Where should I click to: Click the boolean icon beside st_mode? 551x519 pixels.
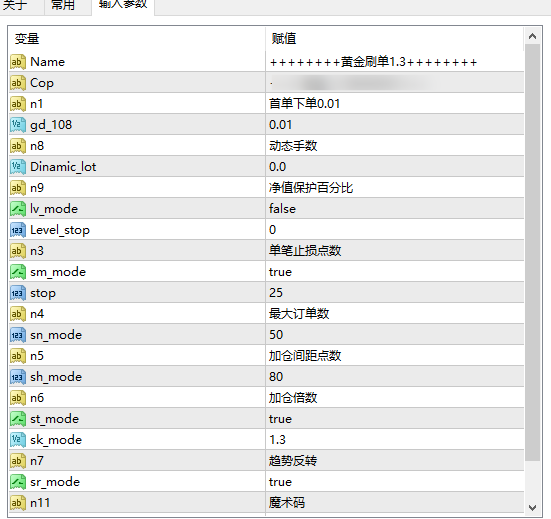[18, 419]
